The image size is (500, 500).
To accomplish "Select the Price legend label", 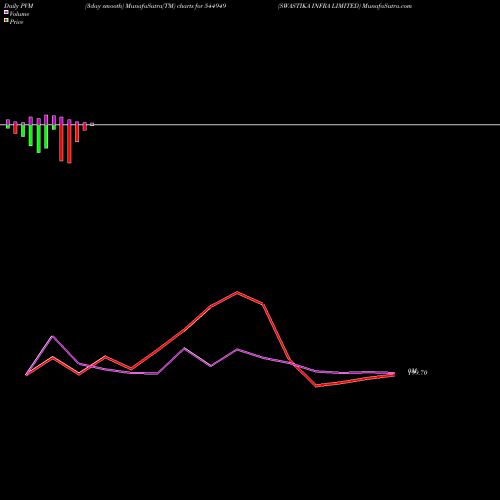I will tap(16, 22).
